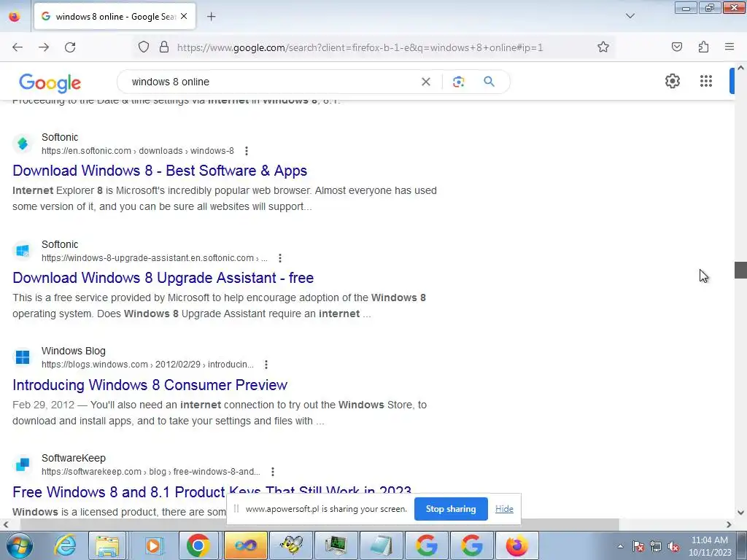
Task: Open Windows Explorer folder on taskbar
Action: pyautogui.click(x=108, y=545)
